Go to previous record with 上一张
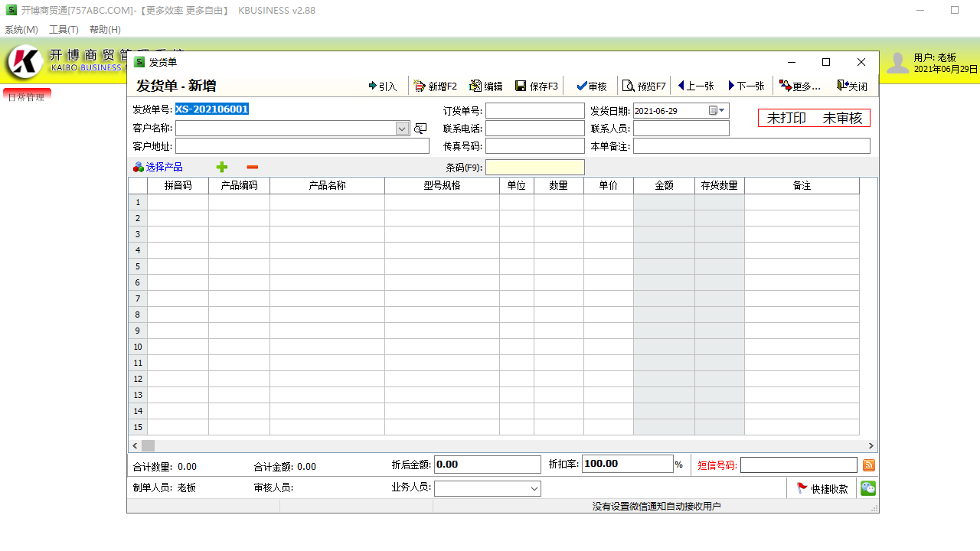 click(x=695, y=86)
